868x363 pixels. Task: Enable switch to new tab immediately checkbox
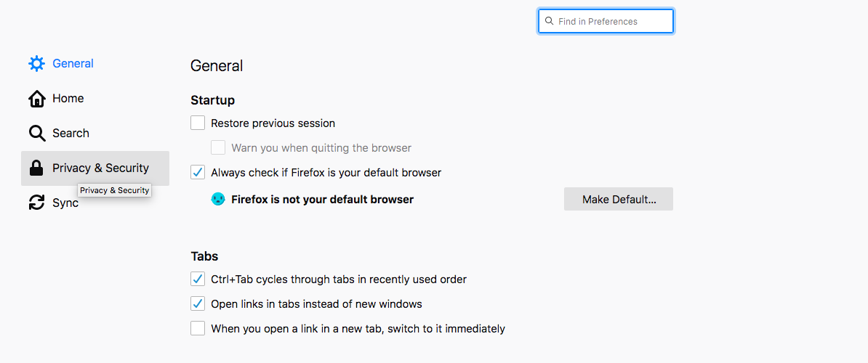pyautogui.click(x=198, y=328)
